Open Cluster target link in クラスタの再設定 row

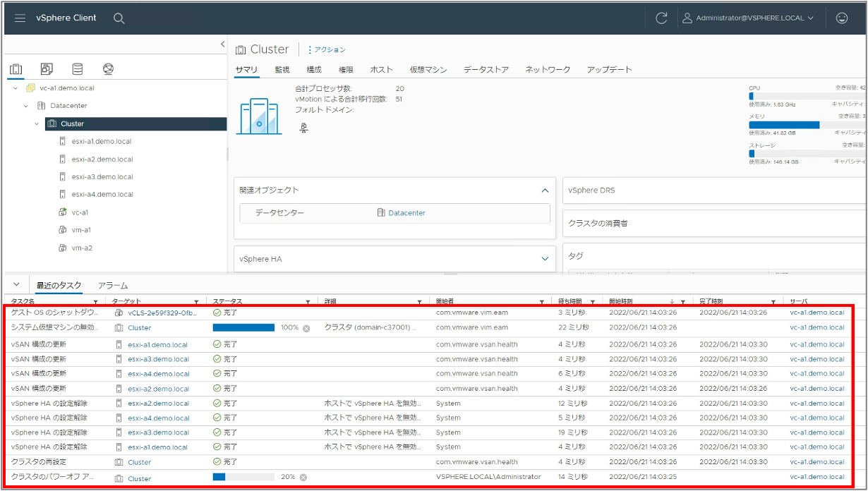pyautogui.click(x=139, y=462)
